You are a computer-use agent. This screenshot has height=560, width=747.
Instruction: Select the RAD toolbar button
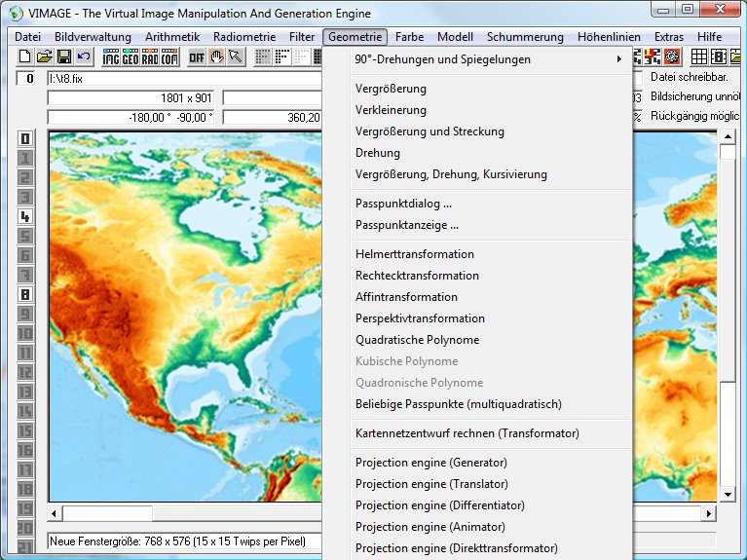click(x=150, y=57)
